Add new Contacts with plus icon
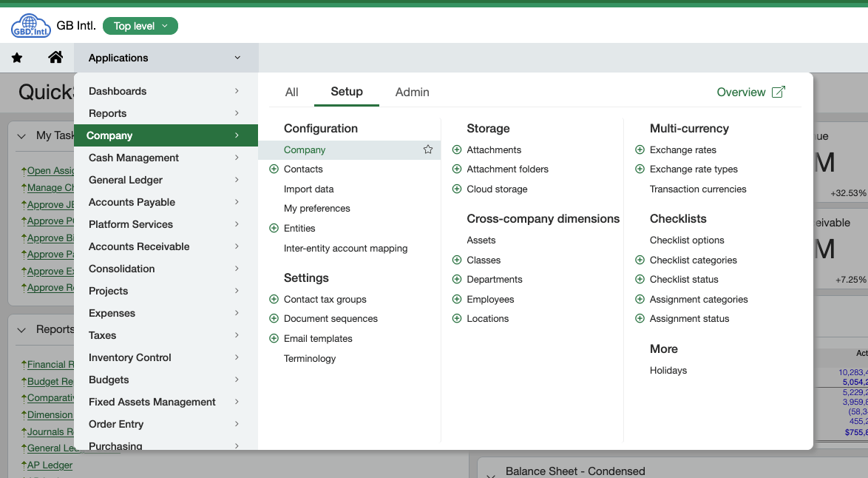Image resolution: width=868 pixels, height=478 pixels. 274,169
